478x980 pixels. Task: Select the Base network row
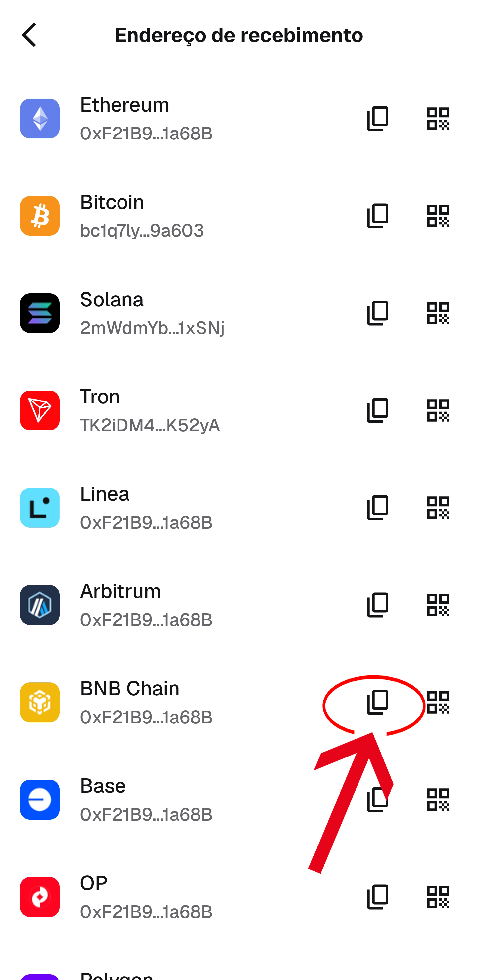pyautogui.click(x=152, y=800)
